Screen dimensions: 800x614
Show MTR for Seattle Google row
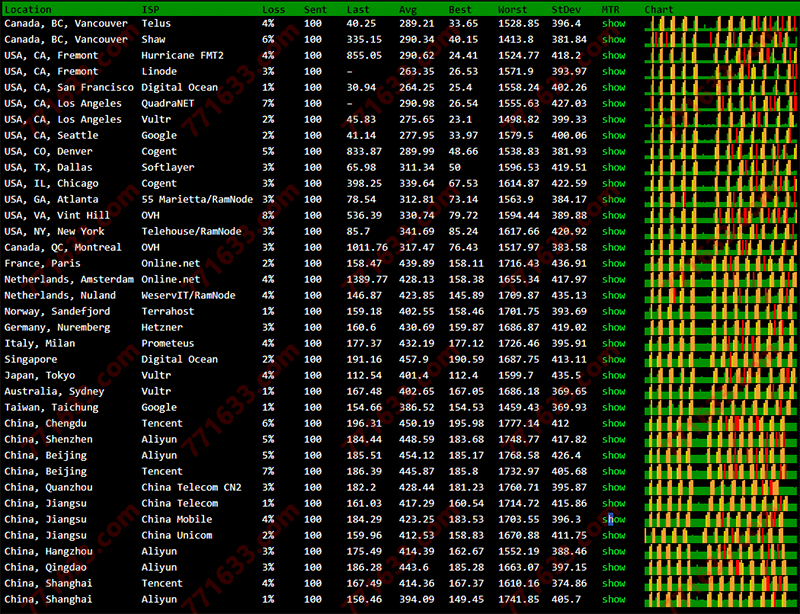613,135
